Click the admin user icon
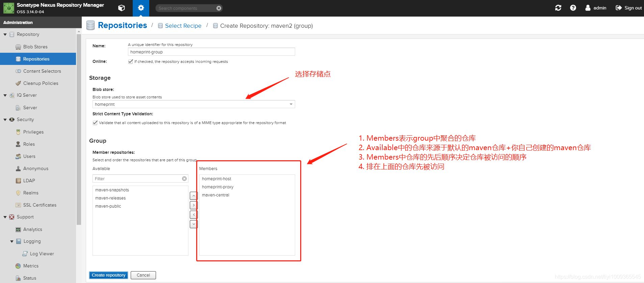644x283 pixels. 588,8
